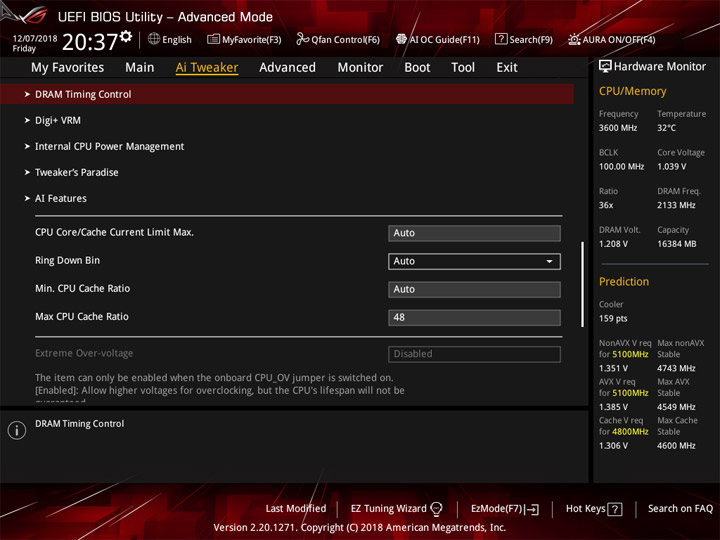
Task: Click the 3600 MHz frequency value
Action: click(618, 128)
